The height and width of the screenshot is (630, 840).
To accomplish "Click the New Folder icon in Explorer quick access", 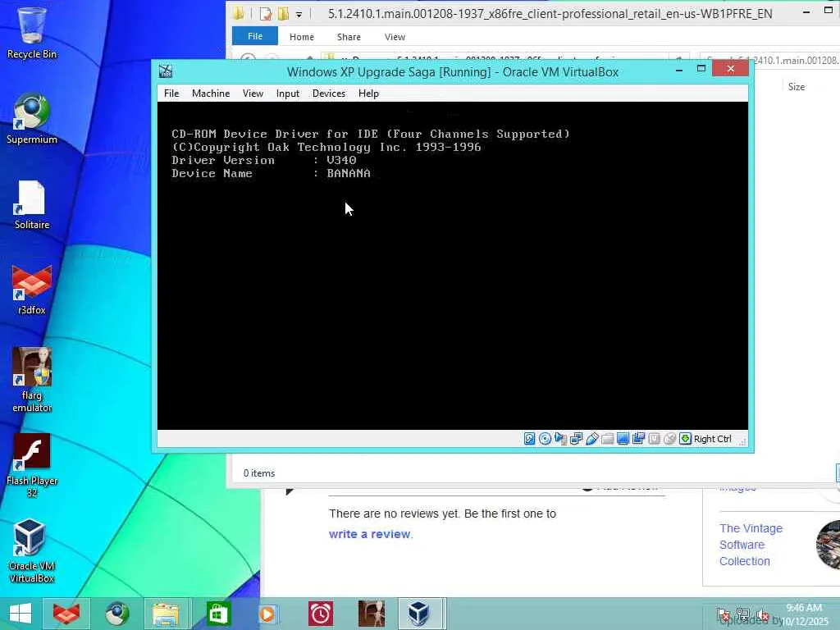I will [x=283, y=13].
